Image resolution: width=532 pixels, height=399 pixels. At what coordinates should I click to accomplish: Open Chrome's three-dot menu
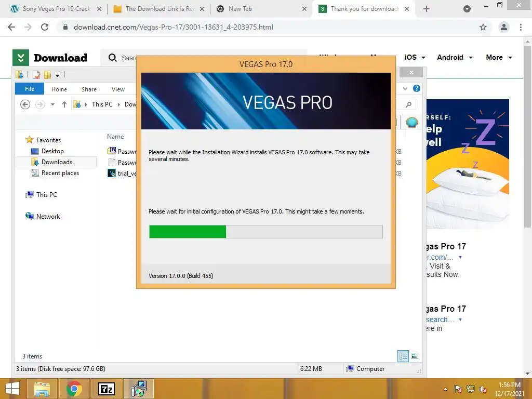pyautogui.click(x=521, y=27)
